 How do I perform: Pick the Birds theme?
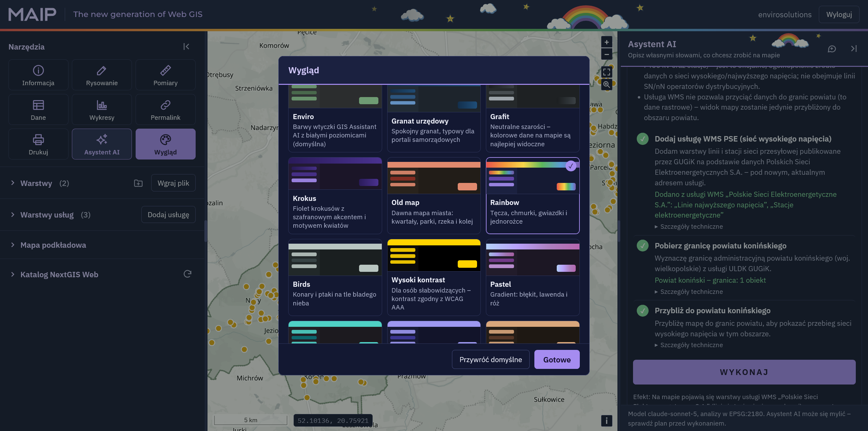tap(335, 277)
